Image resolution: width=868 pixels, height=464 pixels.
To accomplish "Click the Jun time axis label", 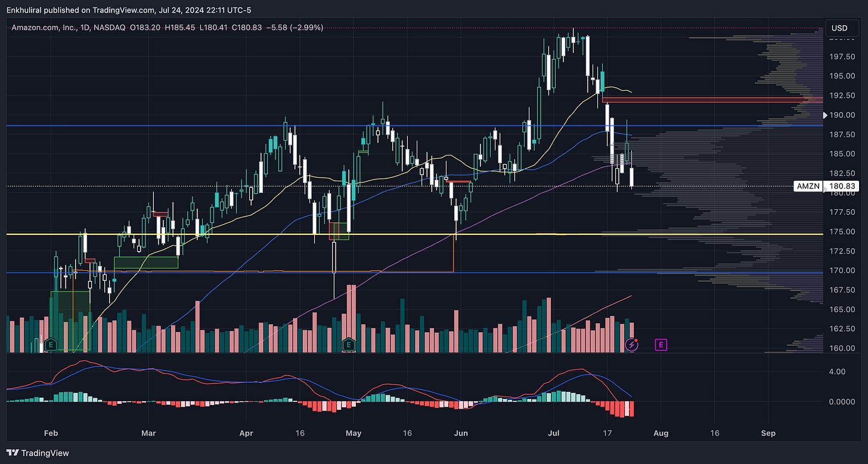I will click(461, 434).
